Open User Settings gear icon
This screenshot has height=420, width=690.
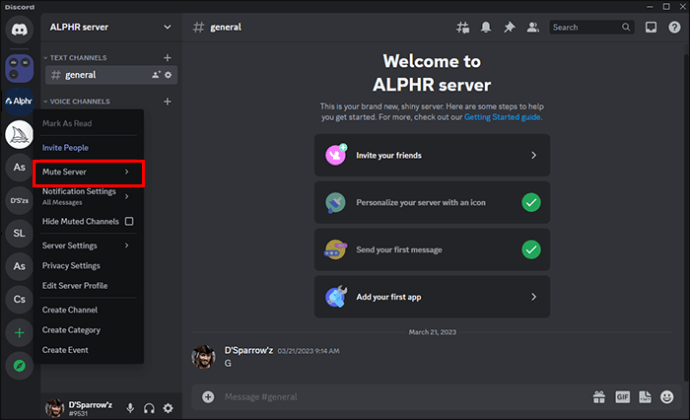click(x=168, y=408)
